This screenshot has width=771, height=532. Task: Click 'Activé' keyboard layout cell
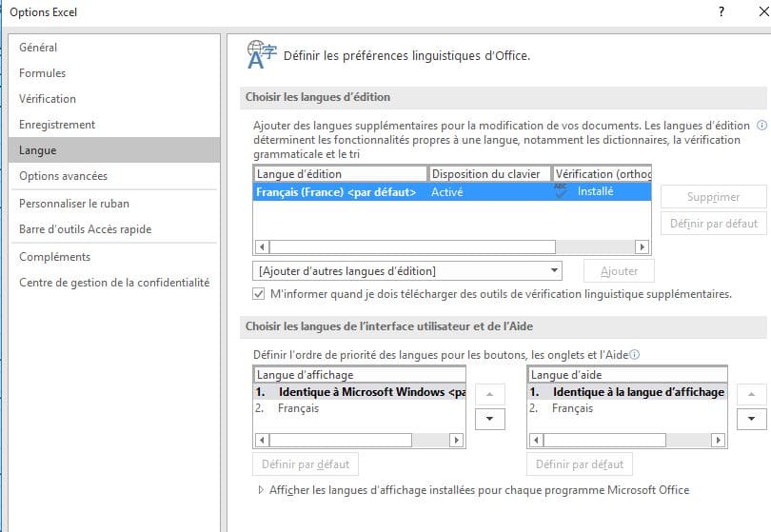click(447, 191)
